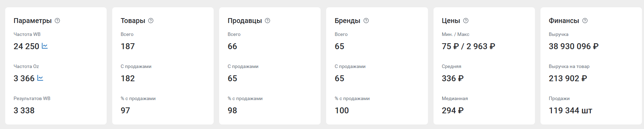Open the Частота Oz trend chart icon

pos(40,78)
